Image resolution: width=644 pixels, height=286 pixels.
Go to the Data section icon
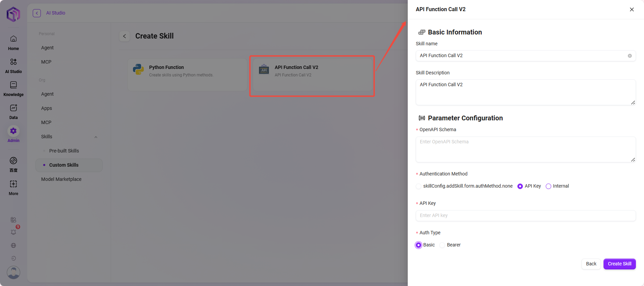pos(14,108)
